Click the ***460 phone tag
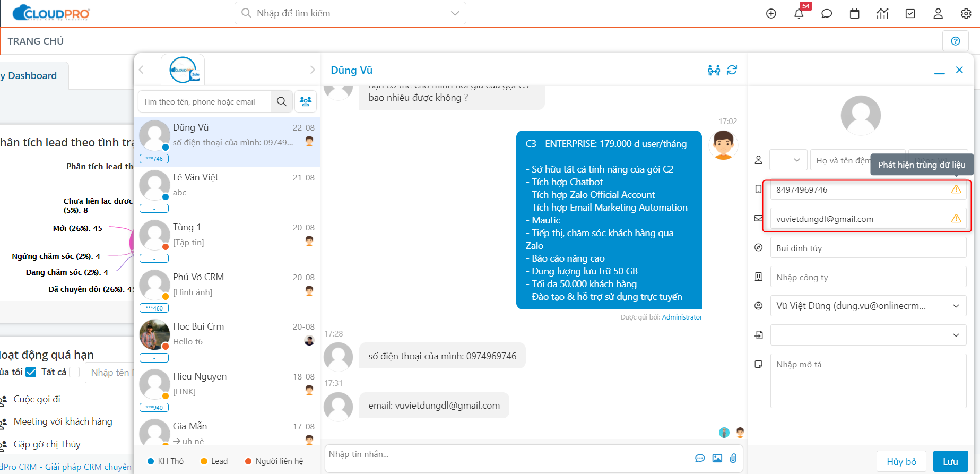 tap(154, 308)
